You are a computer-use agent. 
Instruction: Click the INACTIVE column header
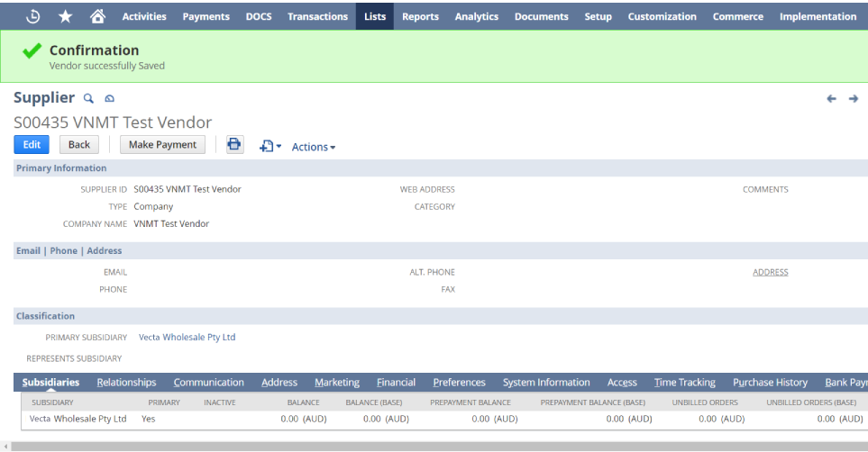click(x=220, y=402)
